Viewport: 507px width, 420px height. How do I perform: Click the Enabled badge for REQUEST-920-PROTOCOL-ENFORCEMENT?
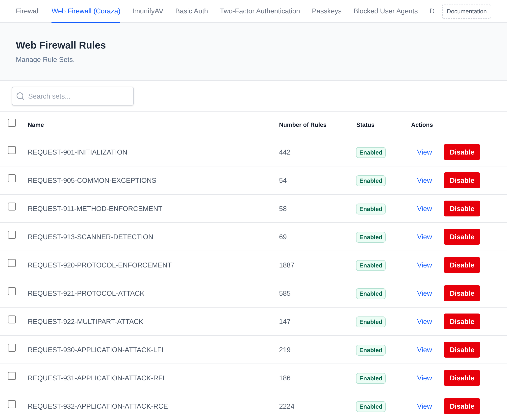pyautogui.click(x=371, y=265)
